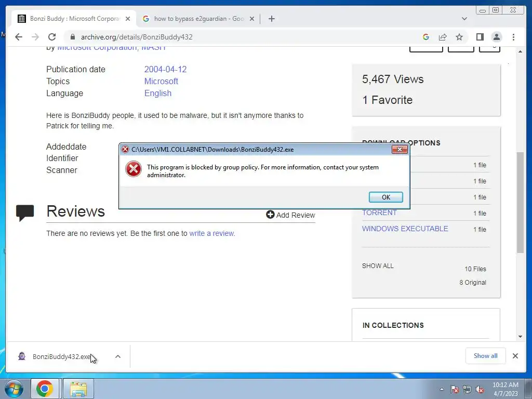The image size is (532, 399).
Task: Click the Reviews heading
Action: [75, 211]
